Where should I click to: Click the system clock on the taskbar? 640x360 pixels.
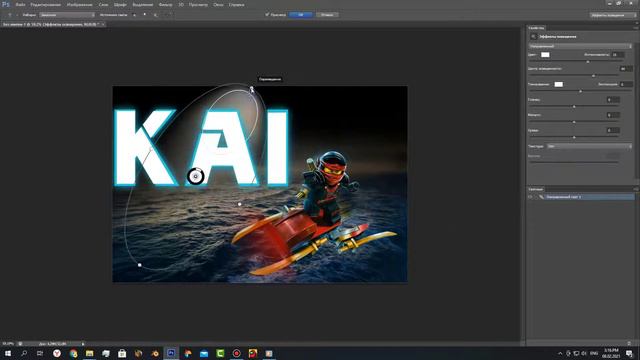point(611,353)
